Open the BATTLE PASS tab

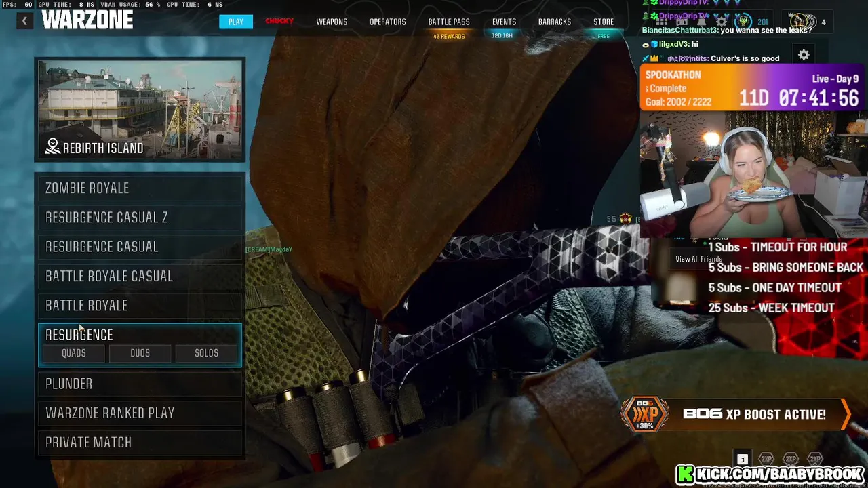(x=449, y=22)
